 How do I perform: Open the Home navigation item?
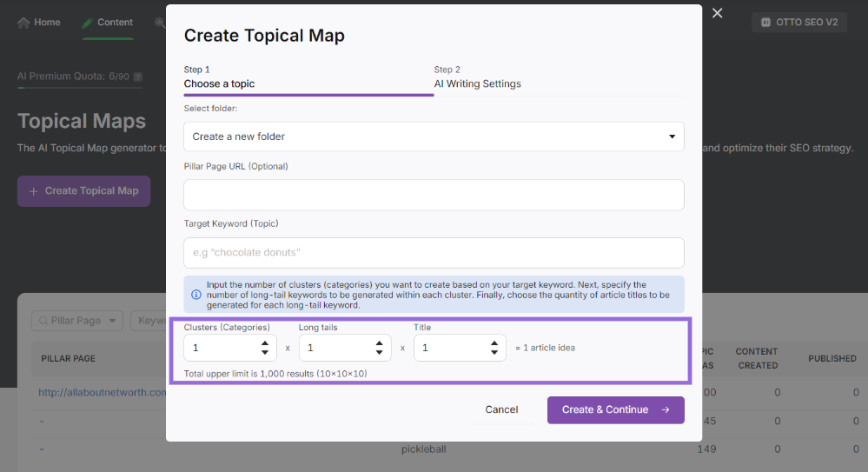[x=39, y=22]
